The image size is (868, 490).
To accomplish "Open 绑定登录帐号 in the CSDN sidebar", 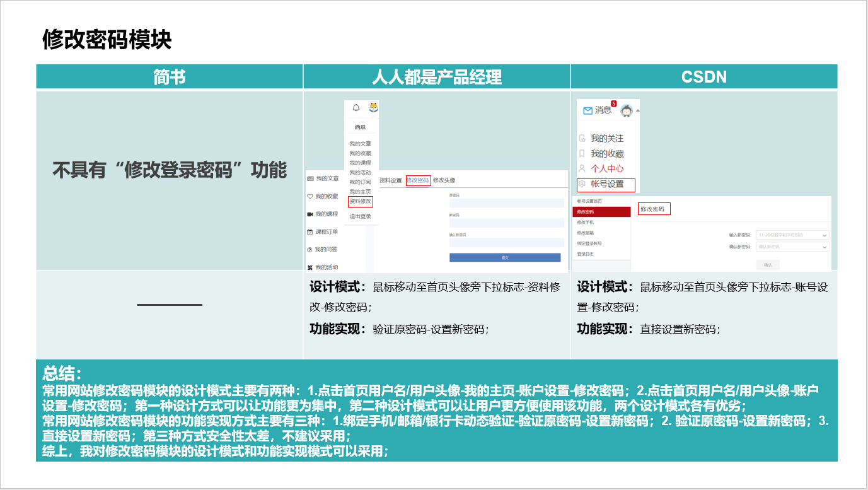I will 589,243.
